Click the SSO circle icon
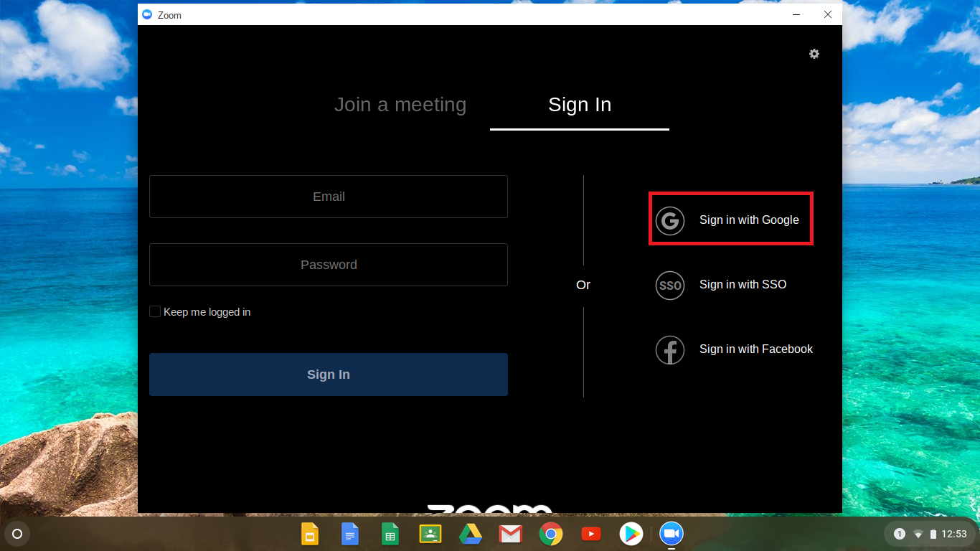 point(670,285)
